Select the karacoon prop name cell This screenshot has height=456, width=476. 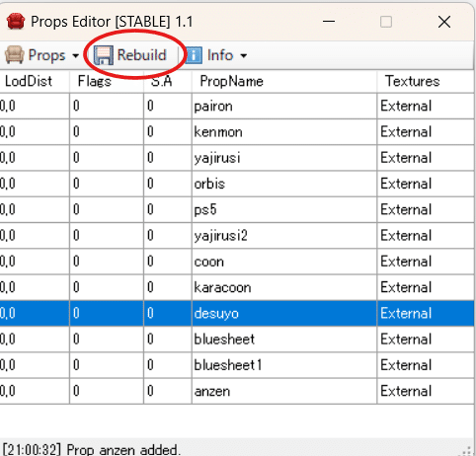point(284,287)
